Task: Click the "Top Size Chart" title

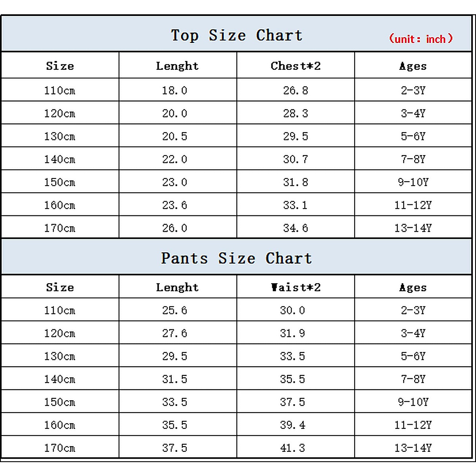Action: (x=237, y=35)
